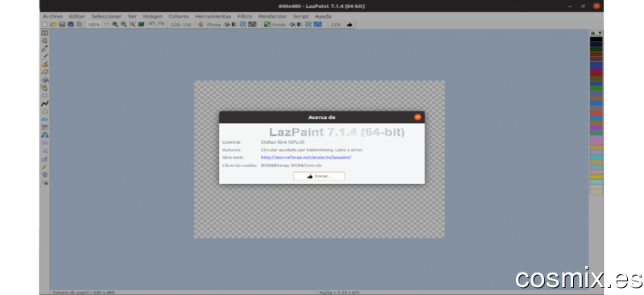Image resolution: width=644 pixels, height=295 pixels.
Task: Click the Donar button
Action: coord(319,176)
